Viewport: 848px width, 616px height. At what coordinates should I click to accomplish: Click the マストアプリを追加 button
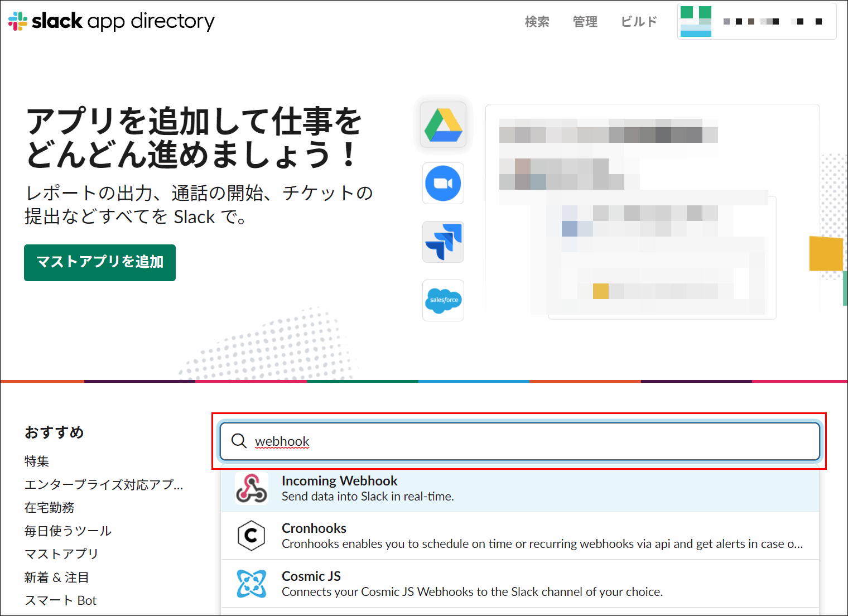pyautogui.click(x=100, y=262)
